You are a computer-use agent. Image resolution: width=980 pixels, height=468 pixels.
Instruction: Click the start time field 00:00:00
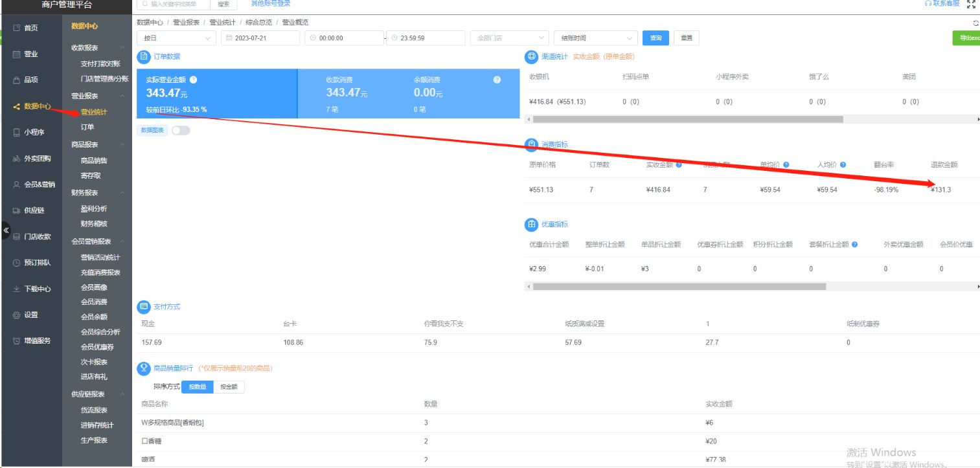tap(344, 38)
